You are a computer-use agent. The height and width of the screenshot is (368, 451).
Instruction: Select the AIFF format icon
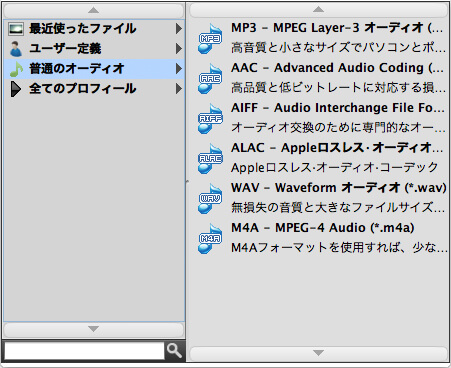point(210,119)
